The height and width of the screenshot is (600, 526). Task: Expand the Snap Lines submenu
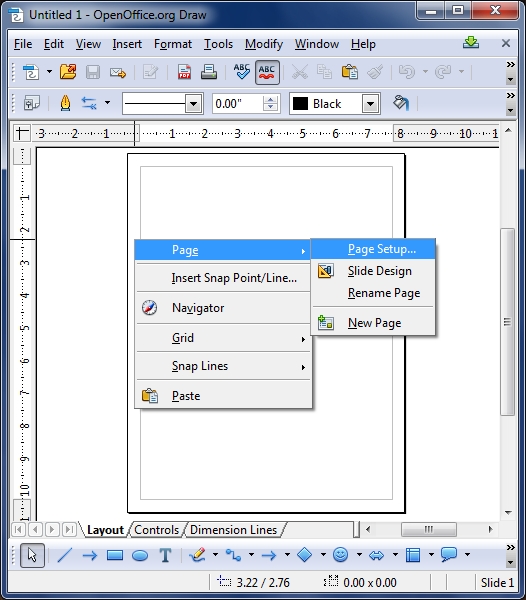[223, 366]
